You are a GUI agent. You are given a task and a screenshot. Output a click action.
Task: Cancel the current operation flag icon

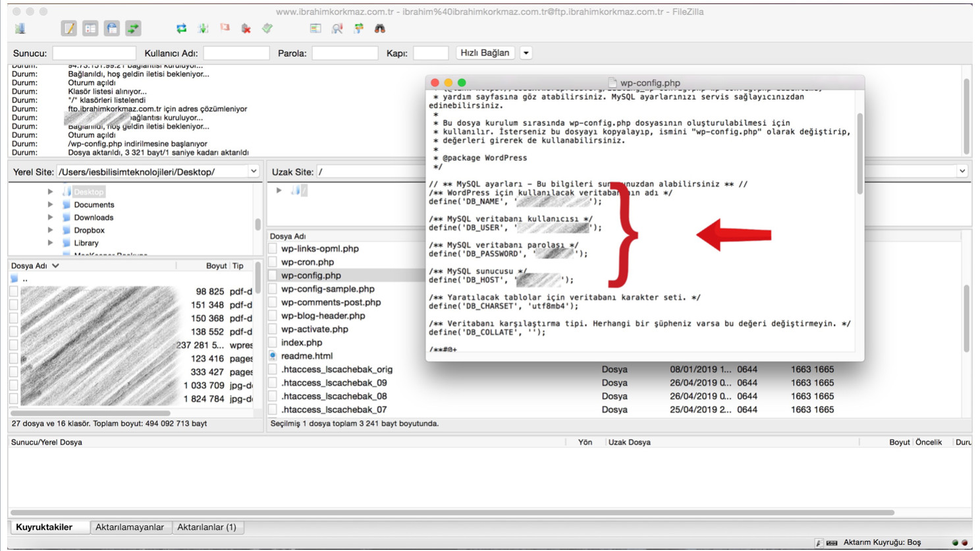[x=225, y=28]
